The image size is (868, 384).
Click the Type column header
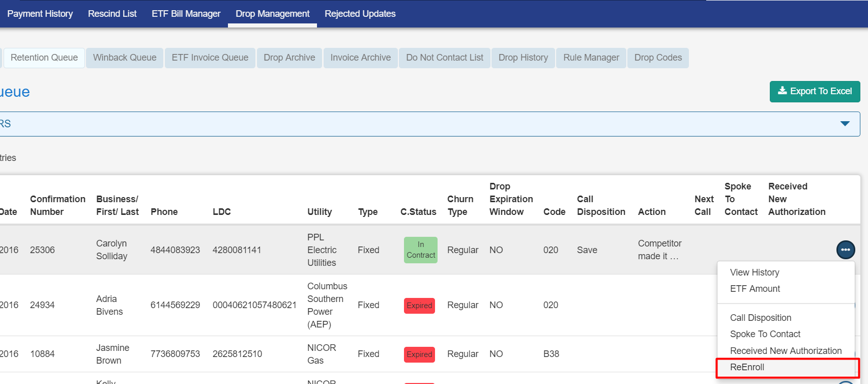tap(367, 212)
